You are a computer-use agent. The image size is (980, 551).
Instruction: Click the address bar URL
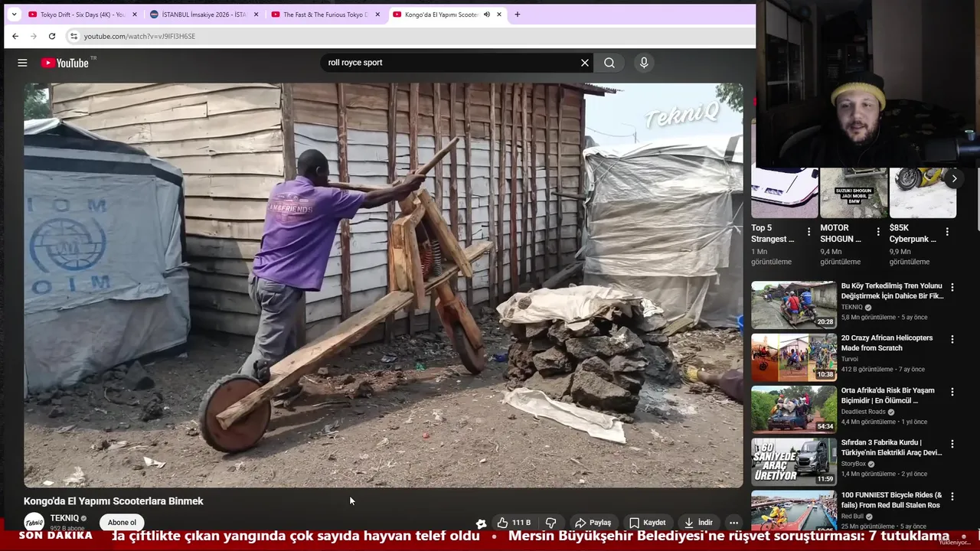(139, 36)
